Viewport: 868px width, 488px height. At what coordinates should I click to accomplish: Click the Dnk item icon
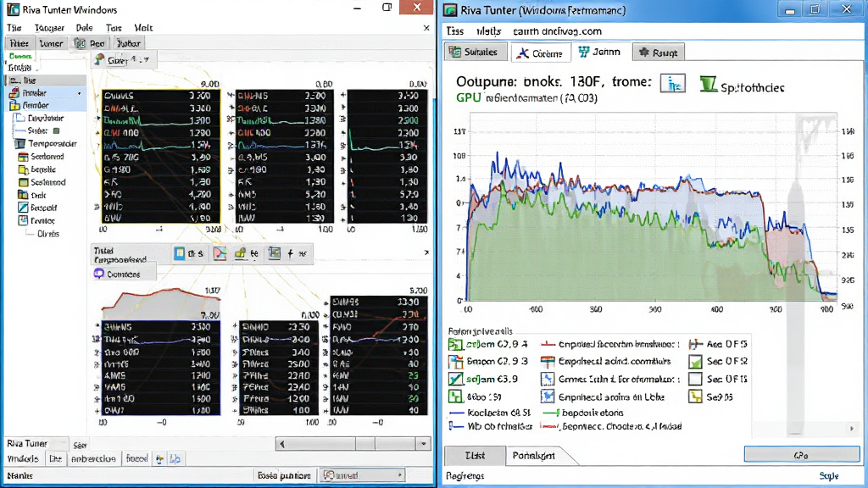(23, 196)
